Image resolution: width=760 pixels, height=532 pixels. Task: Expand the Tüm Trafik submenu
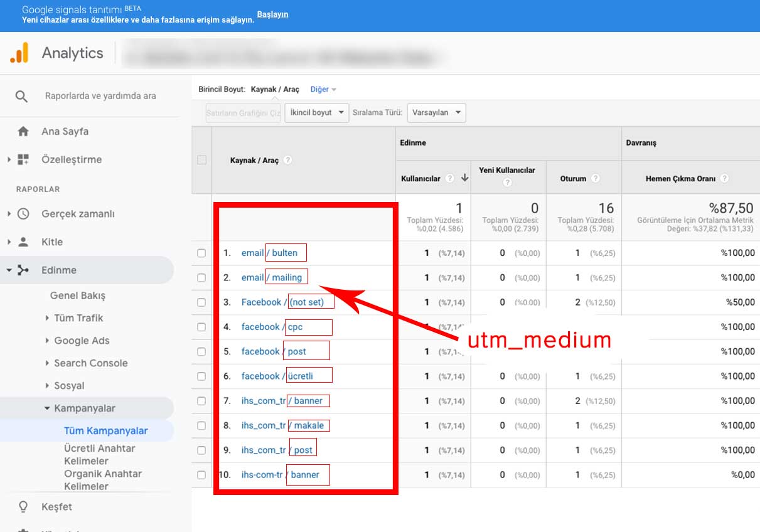[47, 318]
